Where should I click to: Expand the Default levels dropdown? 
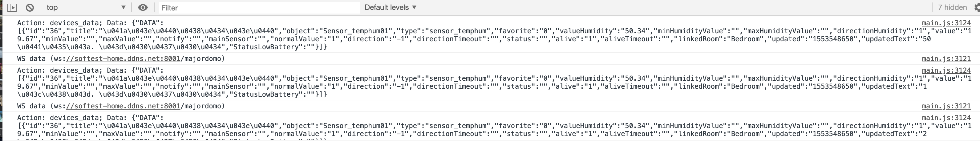coord(390,8)
